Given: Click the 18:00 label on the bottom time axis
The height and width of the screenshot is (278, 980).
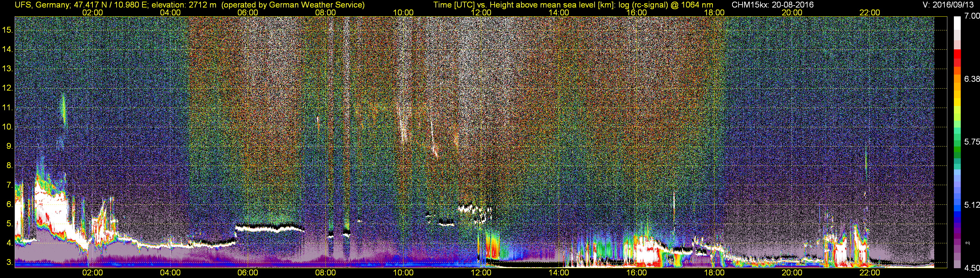Looking at the screenshot, I should [x=714, y=273].
